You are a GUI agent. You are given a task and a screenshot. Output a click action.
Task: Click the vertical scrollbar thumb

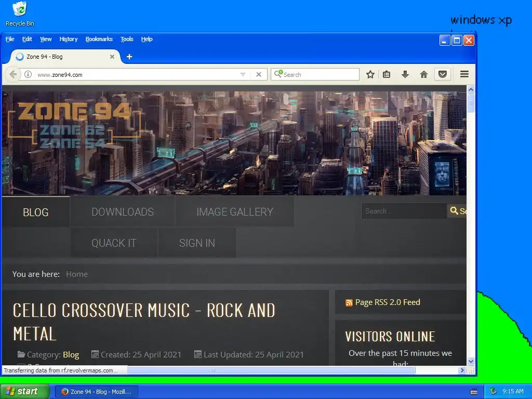tap(471, 103)
